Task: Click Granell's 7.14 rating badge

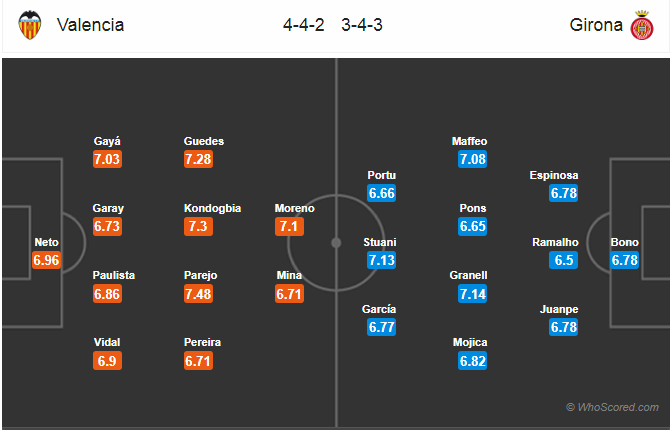Action: click(472, 293)
